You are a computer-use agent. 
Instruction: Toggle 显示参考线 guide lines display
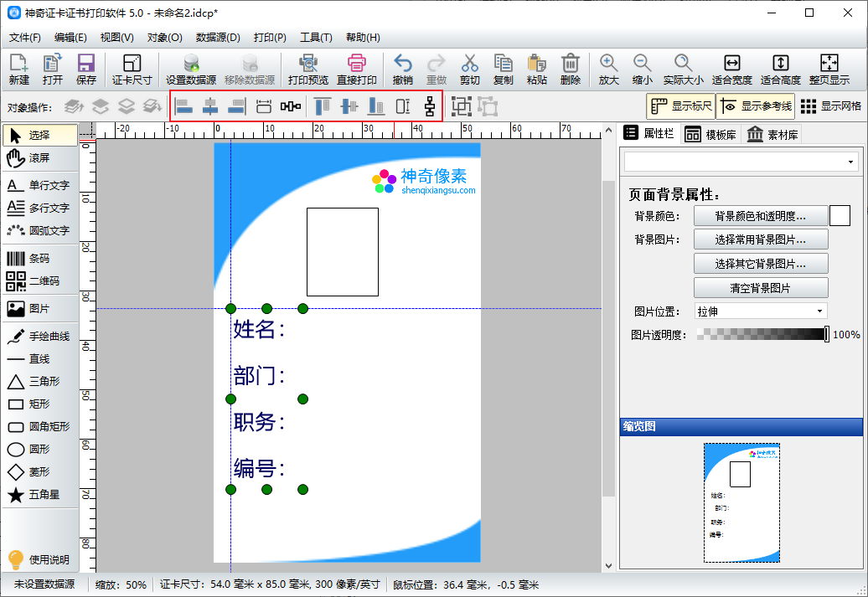pos(755,106)
